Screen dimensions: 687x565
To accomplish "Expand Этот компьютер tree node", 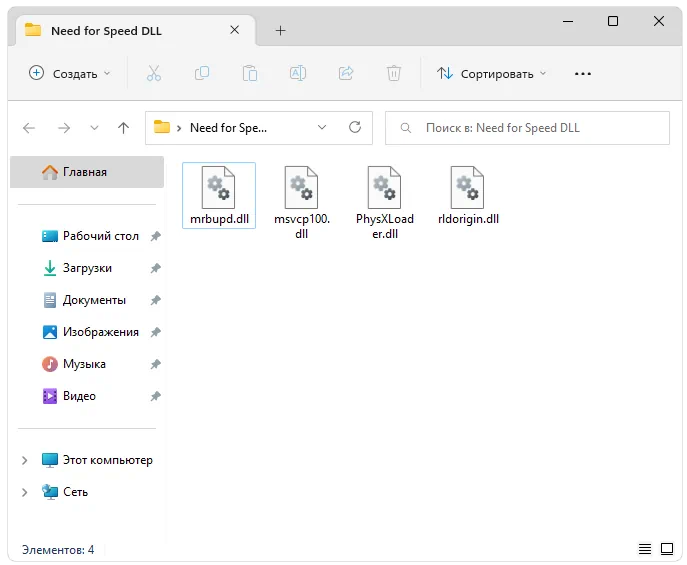I will [25, 460].
